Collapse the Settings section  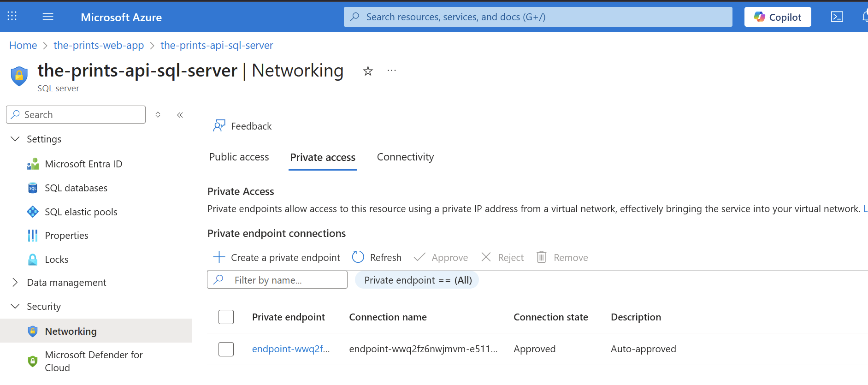tap(15, 139)
